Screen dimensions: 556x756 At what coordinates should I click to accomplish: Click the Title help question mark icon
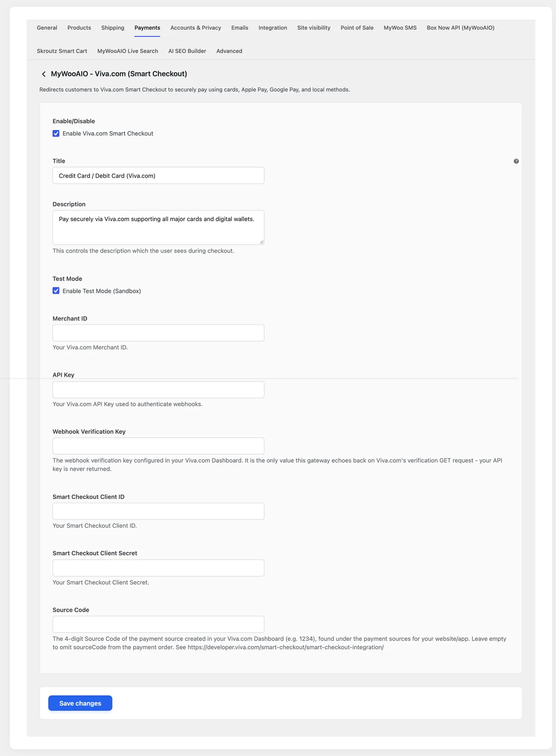pyautogui.click(x=516, y=161)
